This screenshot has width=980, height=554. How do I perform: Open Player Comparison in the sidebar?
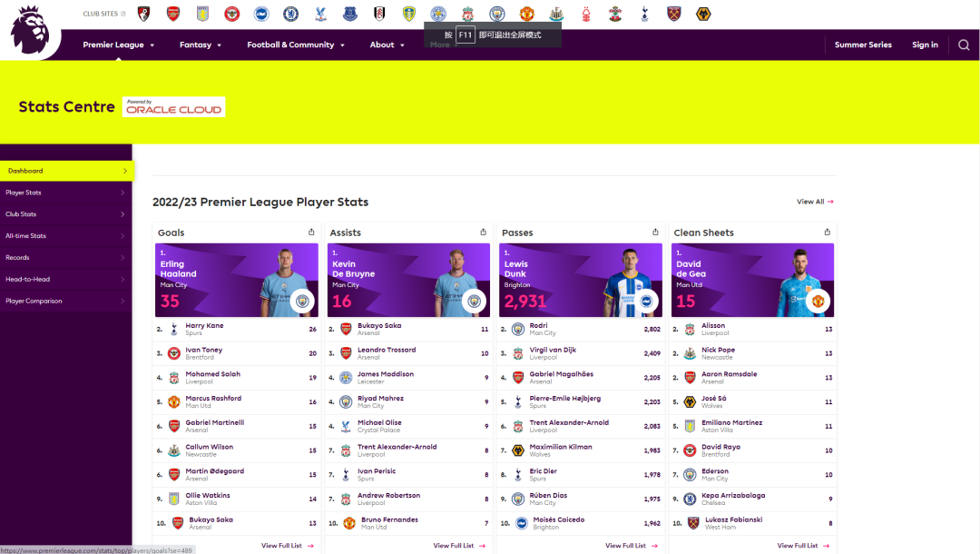coord(65,301)
